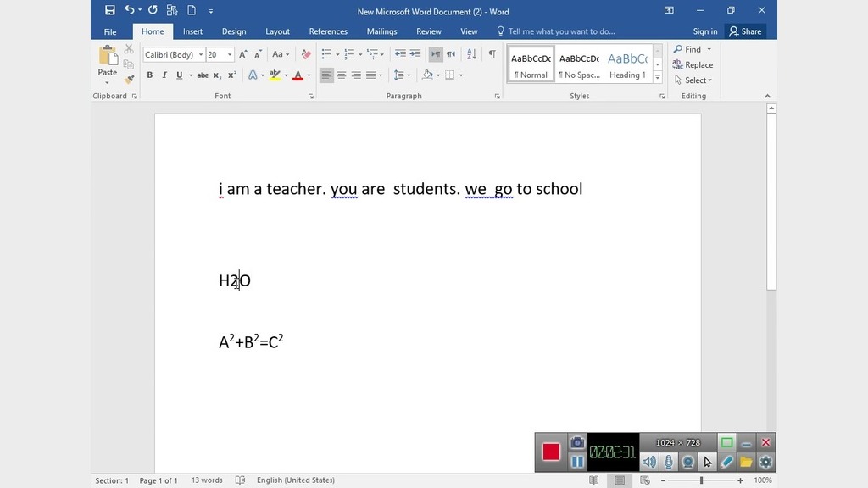868x488 pixels.
Task: Open the Review ribbon tab
Action: (428, 31)
